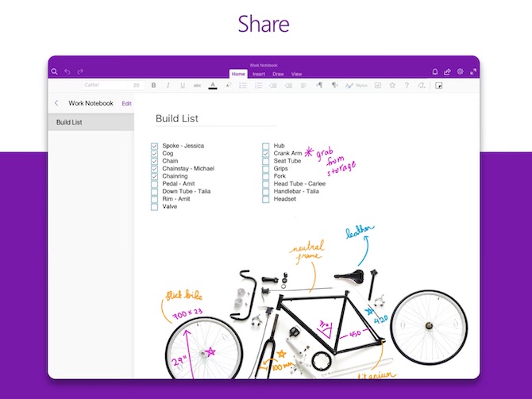The width and height of the screenshot is (532, 399).
Task: Open the notifications bell icon
Action: (x=435, y=71)
